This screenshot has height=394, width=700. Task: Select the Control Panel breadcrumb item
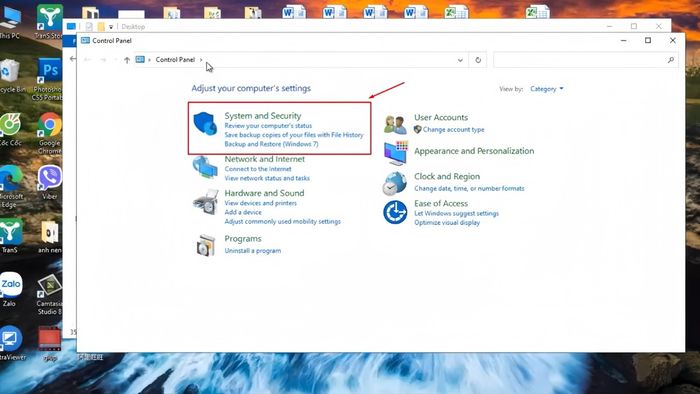175,60
